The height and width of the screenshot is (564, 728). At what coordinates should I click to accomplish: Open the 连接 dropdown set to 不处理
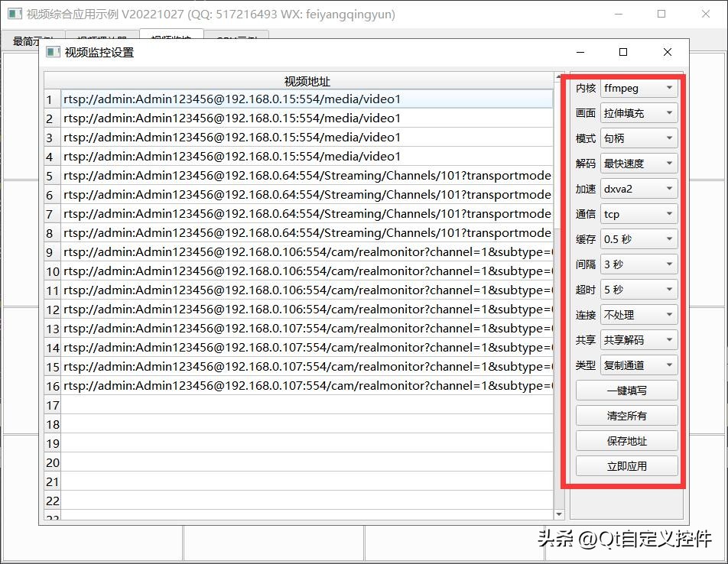[639, 314]
